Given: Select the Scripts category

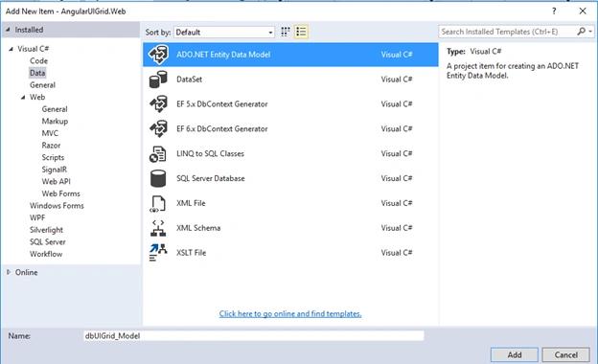Looking at the screenshot, I should pos(53,157).
